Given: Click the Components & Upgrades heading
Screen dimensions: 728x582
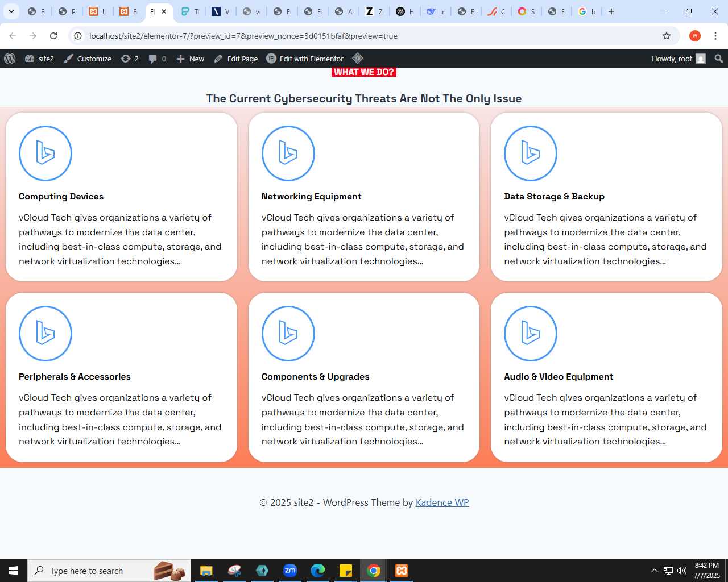Looking at the screenshot, I should click(316, 377).
